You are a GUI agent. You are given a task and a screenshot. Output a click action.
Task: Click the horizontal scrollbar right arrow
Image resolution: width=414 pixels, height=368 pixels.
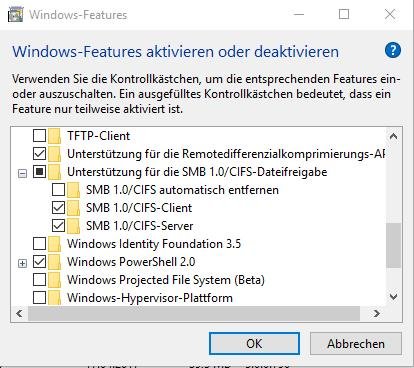point(377,313)
